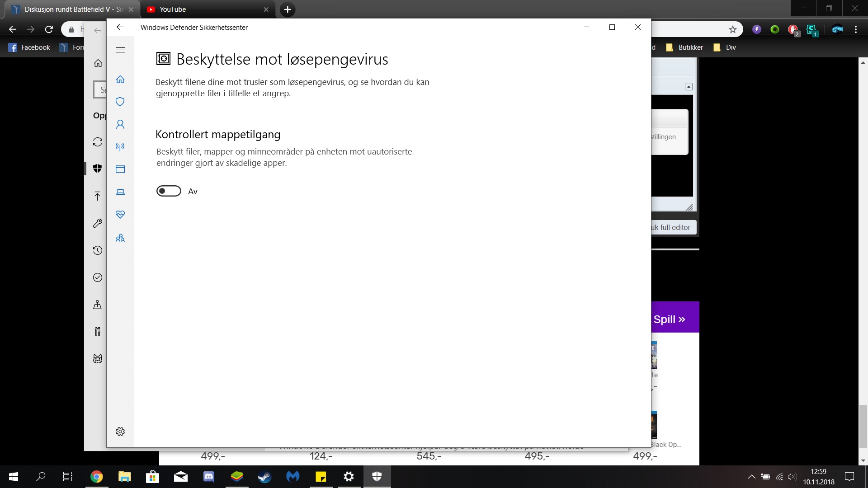
Task: Go back in Chrome
Action: pos(13,29)
